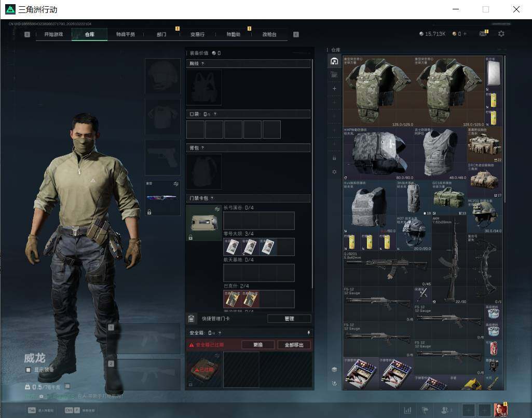This screenshot has width=532, height=418.
Task: Click the pin icon beside 安全箱
Action: 308,332
